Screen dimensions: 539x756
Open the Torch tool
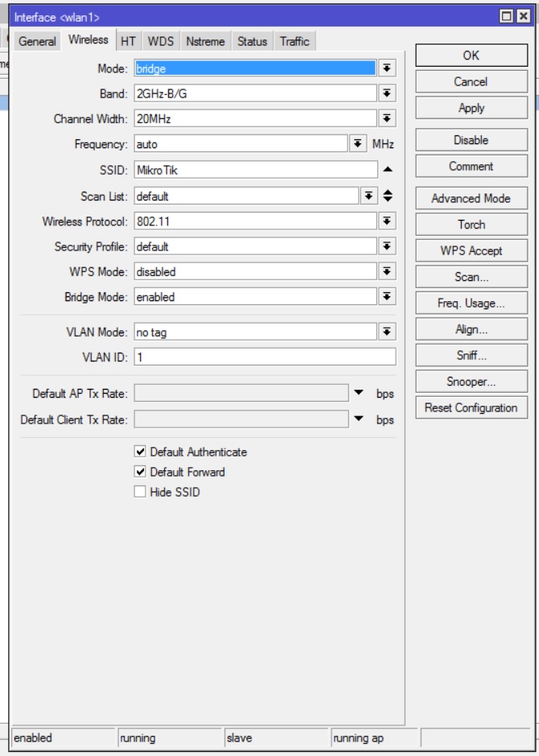click(x=471, y=224)
